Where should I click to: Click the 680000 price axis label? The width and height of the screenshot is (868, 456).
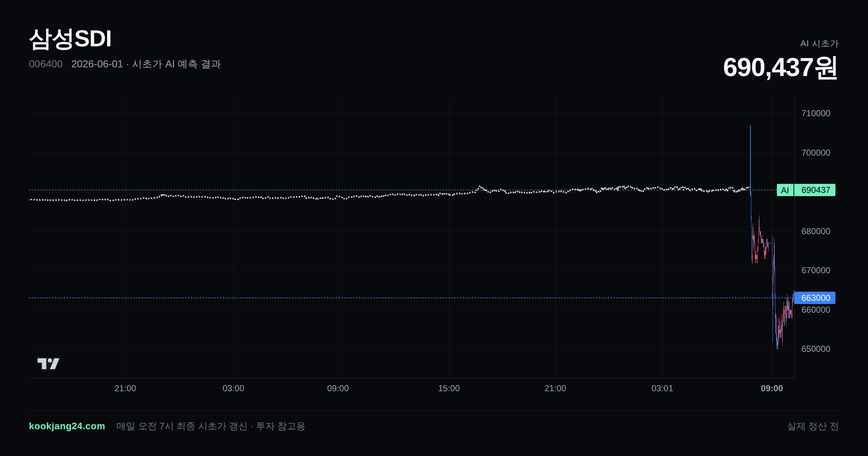(x=816, y=231)
